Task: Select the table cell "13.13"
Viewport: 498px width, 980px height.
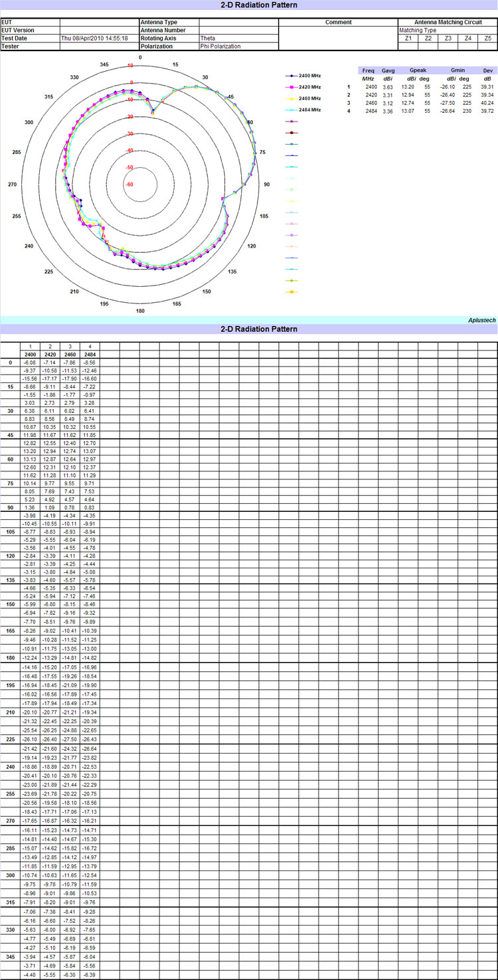Action: [30, 459]
